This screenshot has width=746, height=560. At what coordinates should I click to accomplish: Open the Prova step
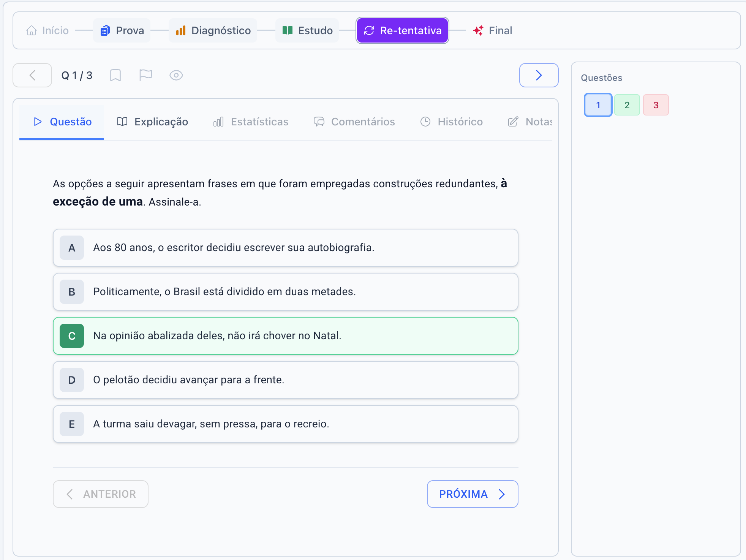tap(122, 30)
